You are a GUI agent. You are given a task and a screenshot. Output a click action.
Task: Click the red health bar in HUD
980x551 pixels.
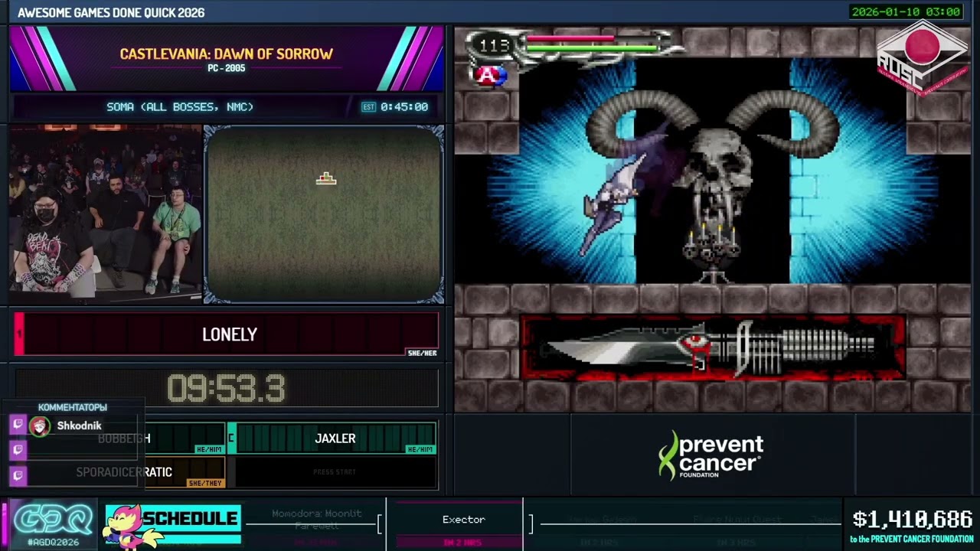[570, 37]
